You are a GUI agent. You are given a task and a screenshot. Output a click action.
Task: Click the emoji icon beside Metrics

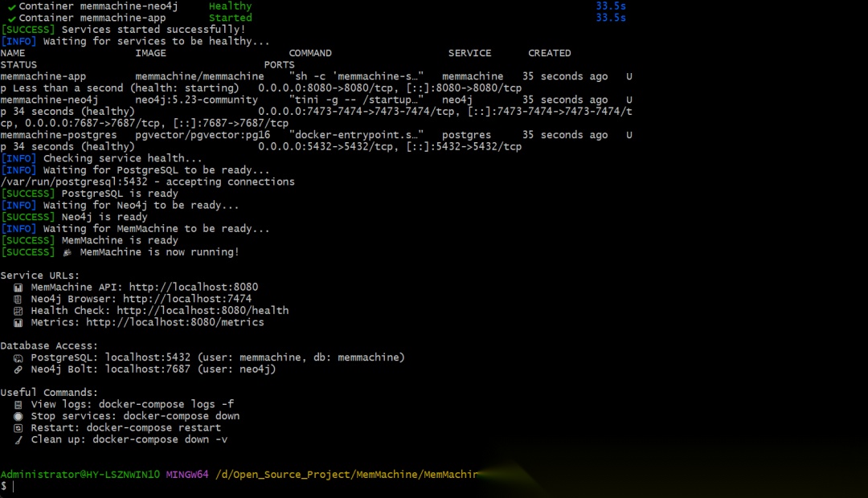tap(18, 323)
